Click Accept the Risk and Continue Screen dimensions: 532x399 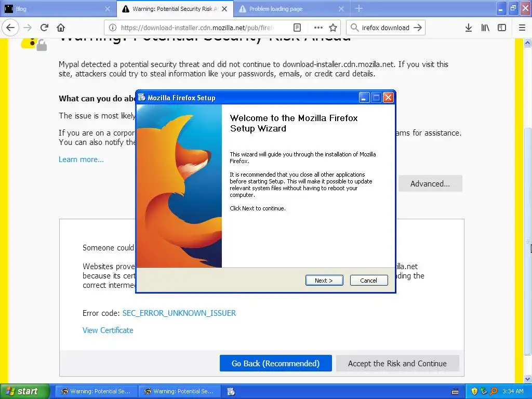point(397,363)
